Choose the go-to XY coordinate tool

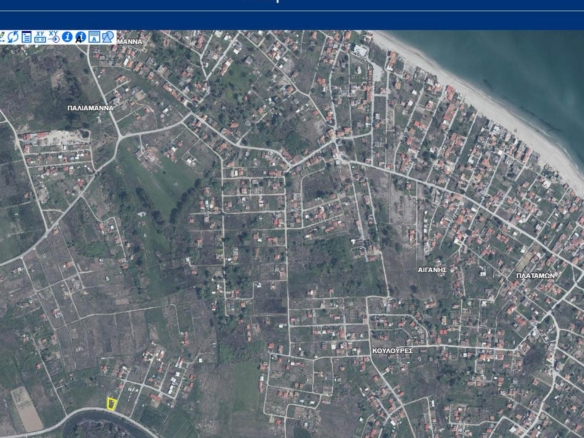pyautogui.click(x=54, y=37)
